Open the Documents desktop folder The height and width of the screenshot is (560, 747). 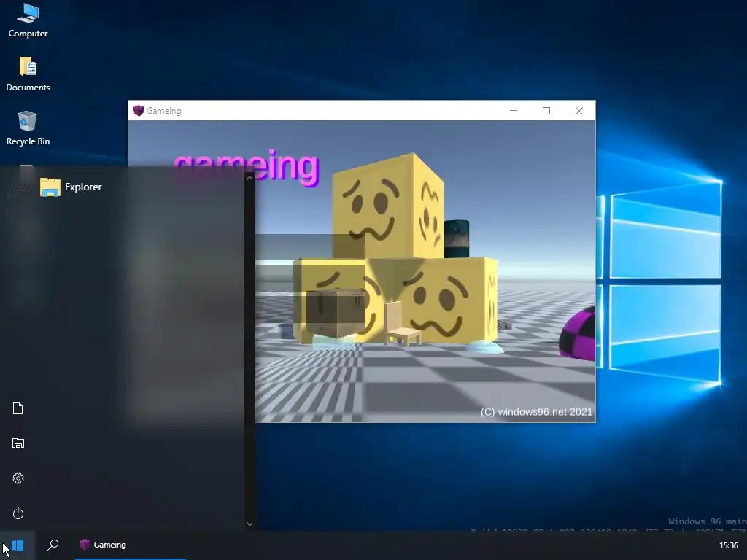click(28, 74)
